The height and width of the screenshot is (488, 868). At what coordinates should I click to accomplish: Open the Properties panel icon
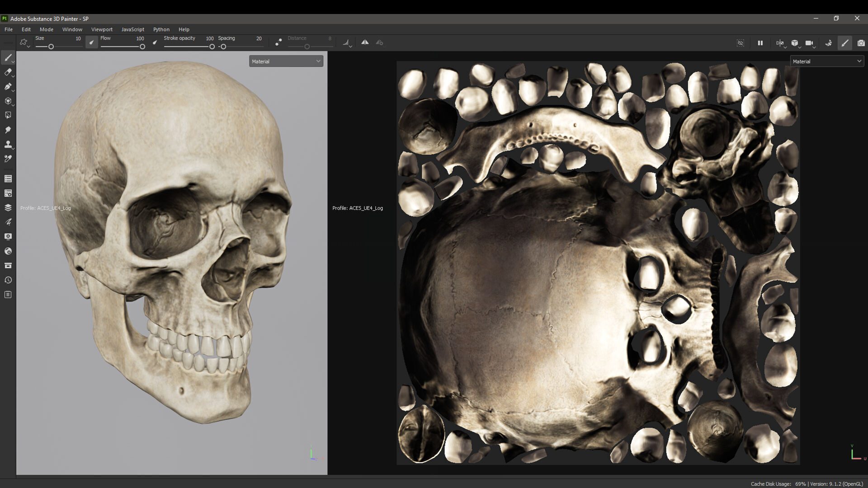tap(8, 222)
